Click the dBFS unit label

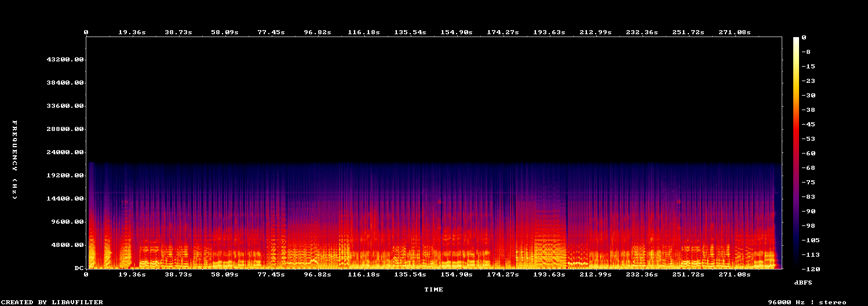click(803, 281)
